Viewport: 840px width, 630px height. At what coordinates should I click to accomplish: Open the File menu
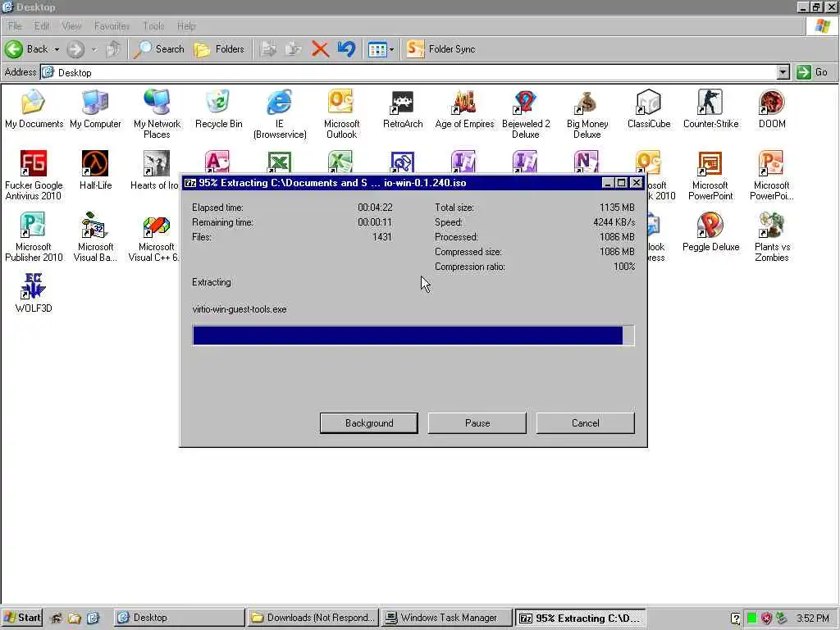[x=15, y=25]
